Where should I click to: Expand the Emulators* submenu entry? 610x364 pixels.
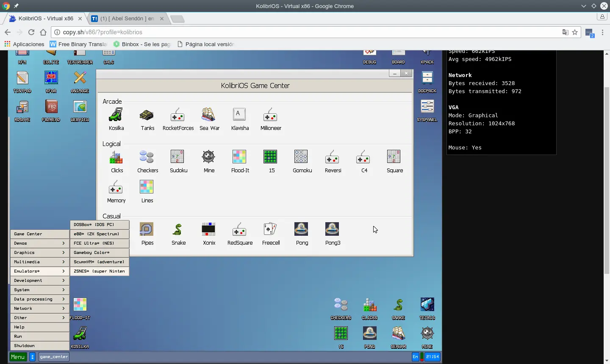[40, 271]
